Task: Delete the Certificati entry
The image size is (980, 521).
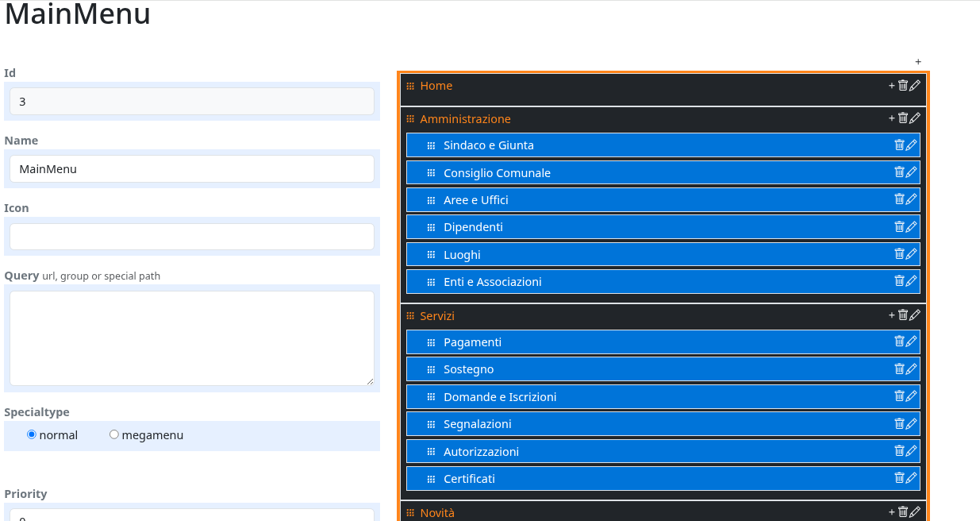Action: pyautogui.click(x=900, y=477)
